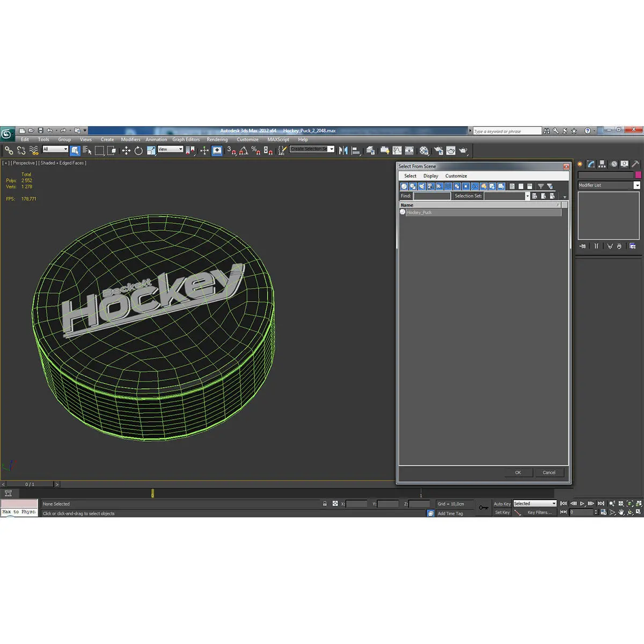This screenshot has width=644, height=644.
Task: Activate the Select and Move tool
Action: [x=126, y=151]
